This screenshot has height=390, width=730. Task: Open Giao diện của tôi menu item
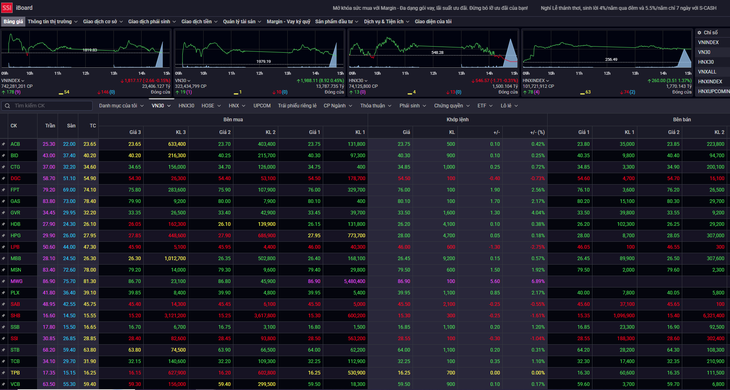tap(433, 21)
